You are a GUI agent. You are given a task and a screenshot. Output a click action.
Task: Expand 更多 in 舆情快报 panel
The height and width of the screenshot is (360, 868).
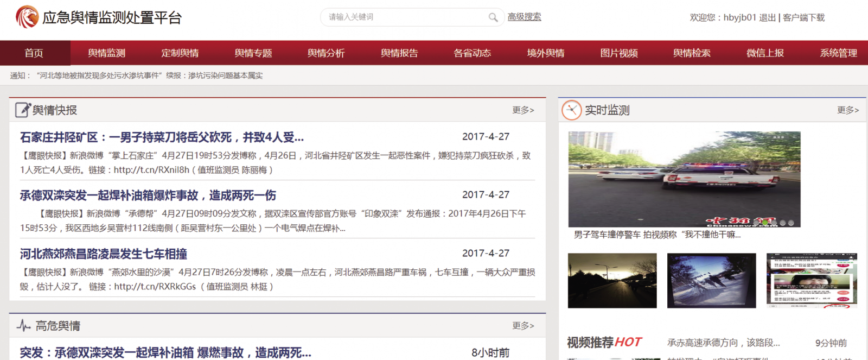tap(523, 110)
